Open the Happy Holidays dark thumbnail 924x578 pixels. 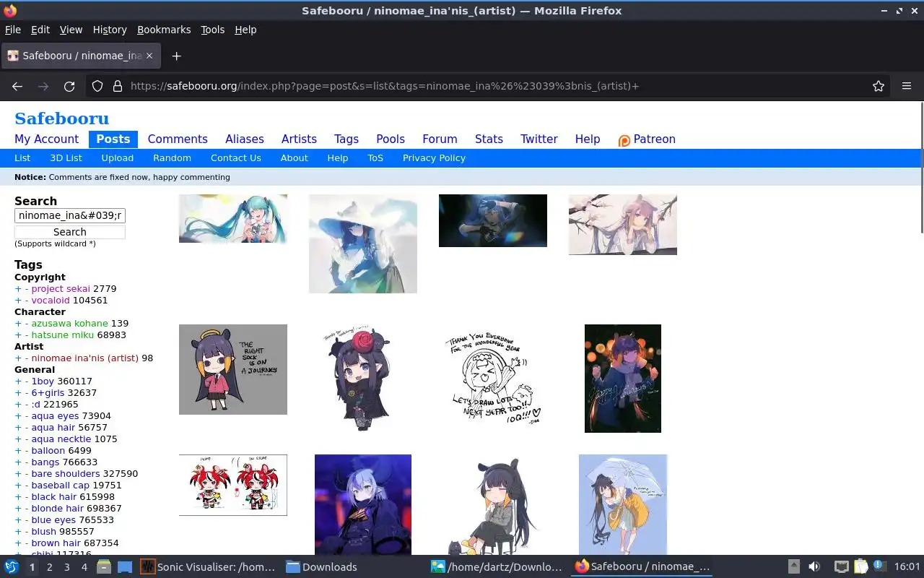click(623, 379)
